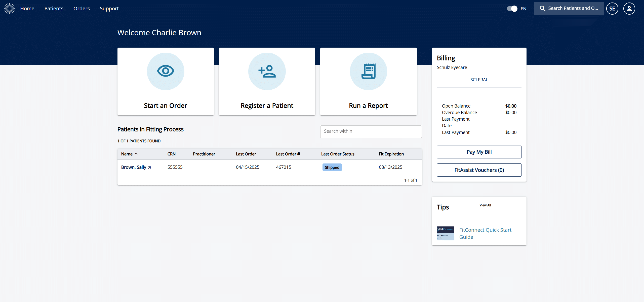Screen dimensions: 644x302
Task: Click the magnifier icon in top search
Action: coord(542,9)
